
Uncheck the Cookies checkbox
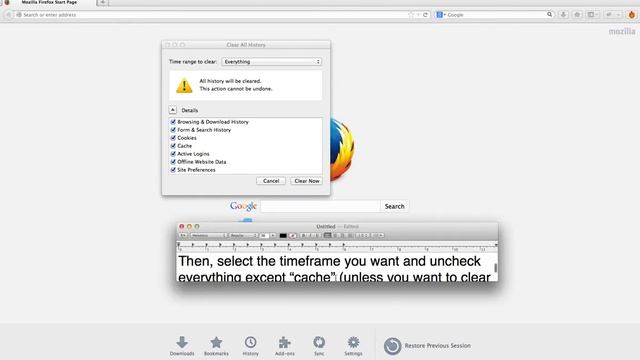coord(173,138)
